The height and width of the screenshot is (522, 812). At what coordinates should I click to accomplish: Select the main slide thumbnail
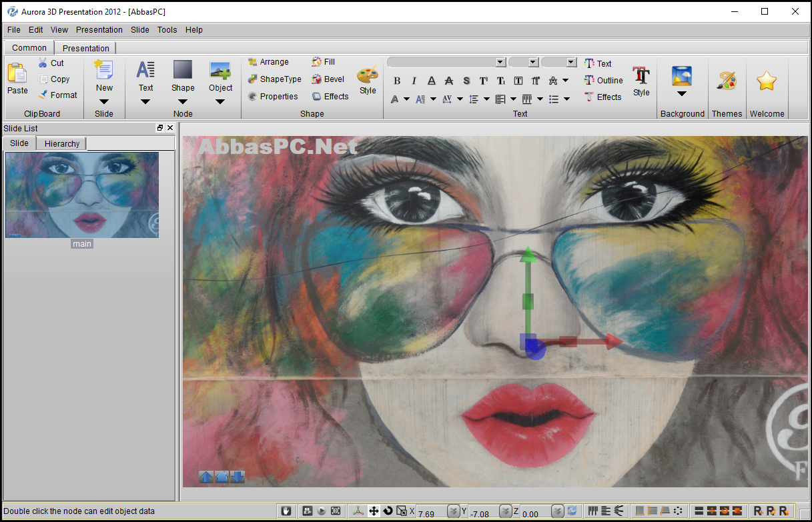[82, 195]
